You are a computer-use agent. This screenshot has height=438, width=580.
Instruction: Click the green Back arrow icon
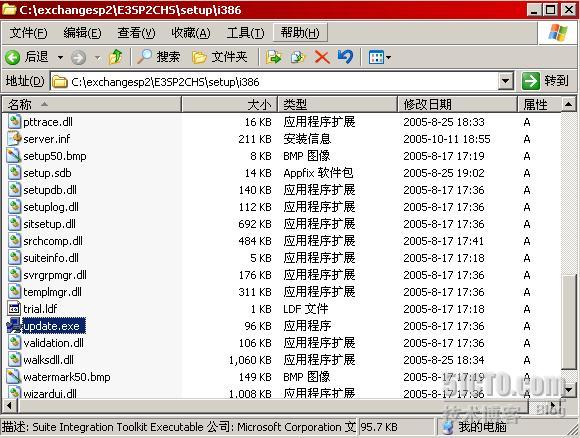[13, 57]
